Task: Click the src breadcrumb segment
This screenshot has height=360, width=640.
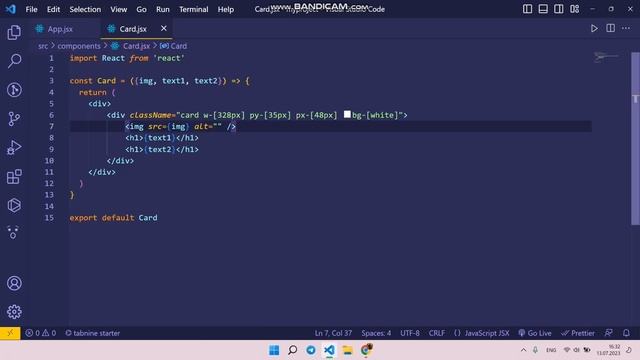Action: [43, 46]
